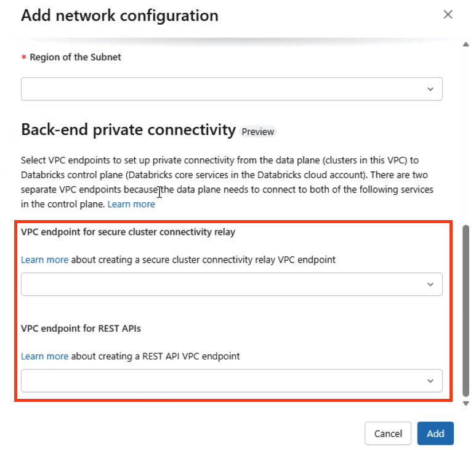Click the scrollbar up arrow
This screenshot has height=450, width=476.
466,44
